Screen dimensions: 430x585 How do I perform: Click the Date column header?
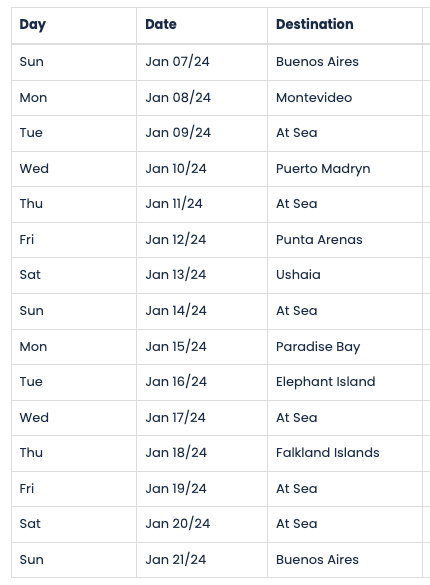coord(202,25)
